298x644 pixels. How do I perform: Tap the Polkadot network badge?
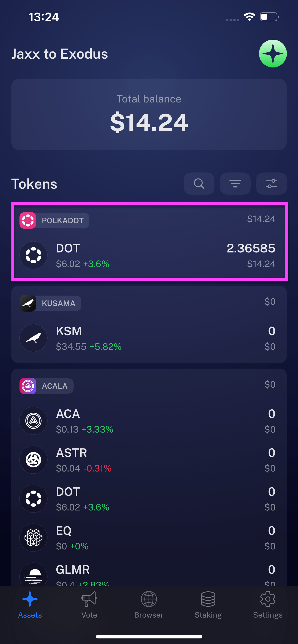[54, 220]
